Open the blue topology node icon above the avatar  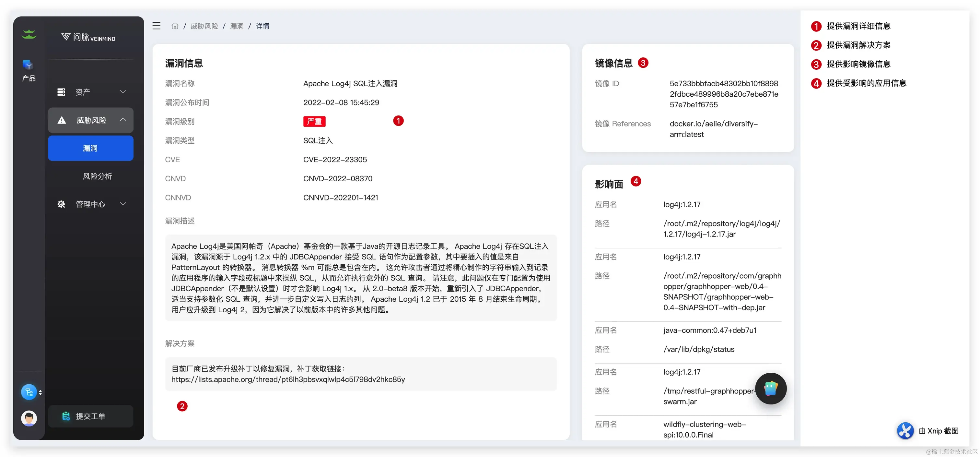point(29,392)
